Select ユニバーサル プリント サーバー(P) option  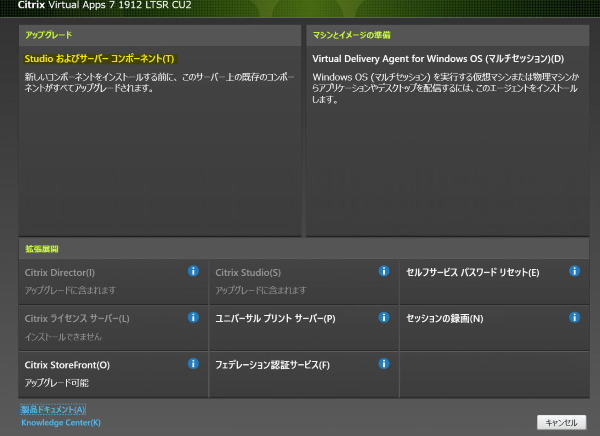275,318
